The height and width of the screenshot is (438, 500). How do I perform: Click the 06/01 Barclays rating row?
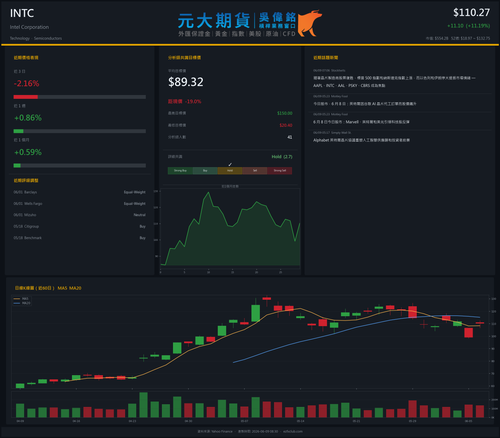coord(80,192)
